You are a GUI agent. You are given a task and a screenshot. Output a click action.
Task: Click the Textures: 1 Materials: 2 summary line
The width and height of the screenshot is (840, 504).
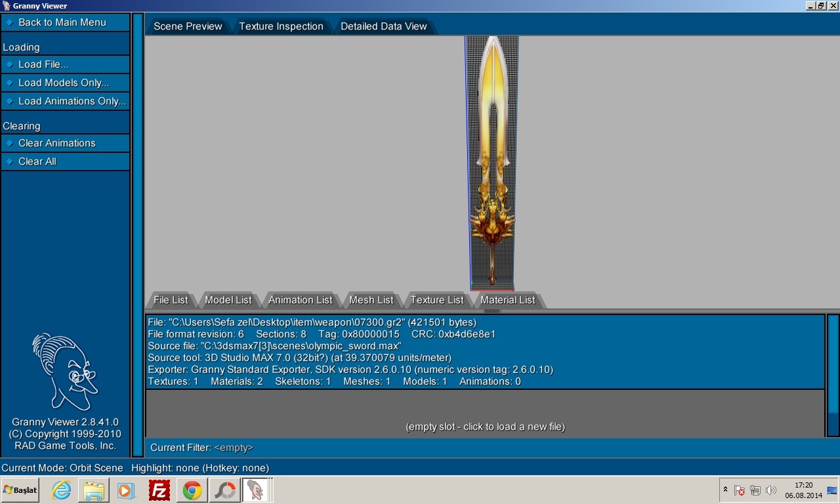pyautogui.click(x=334, y=381)
